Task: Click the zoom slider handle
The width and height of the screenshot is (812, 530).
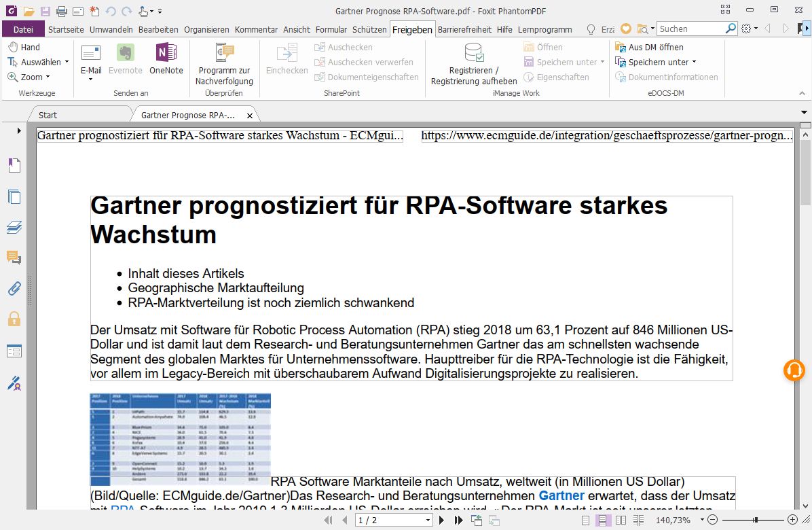Action: (x=756, y=520)
